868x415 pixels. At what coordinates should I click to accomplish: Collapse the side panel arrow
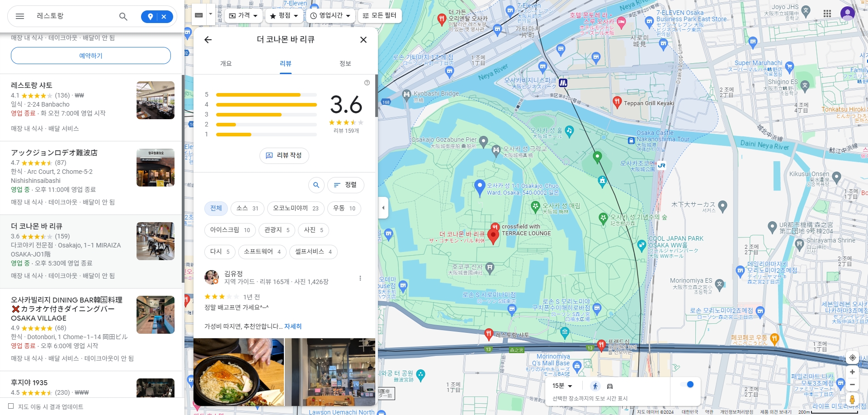383,208
